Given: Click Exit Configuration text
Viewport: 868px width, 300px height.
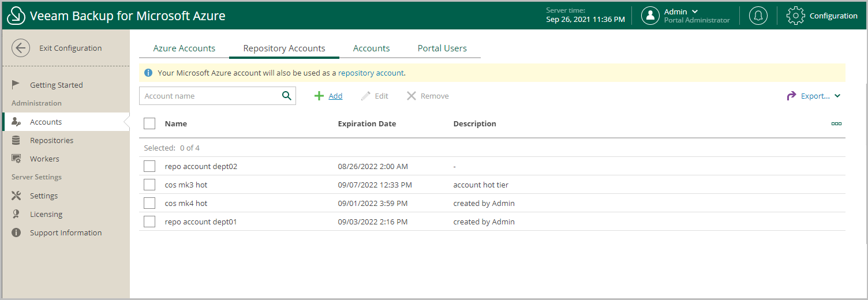Looking at the screenshot, I should coord(70,48).
